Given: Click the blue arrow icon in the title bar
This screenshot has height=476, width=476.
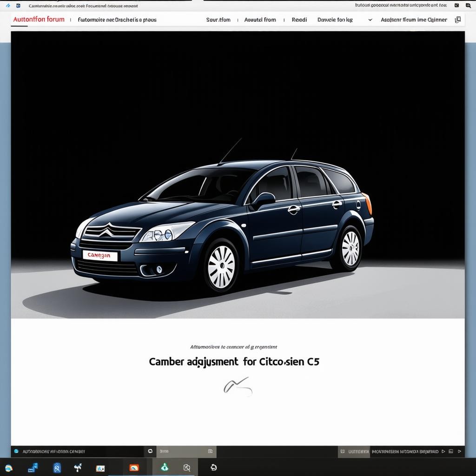Looking at the screenshot, I should click(x=8, y=6).
